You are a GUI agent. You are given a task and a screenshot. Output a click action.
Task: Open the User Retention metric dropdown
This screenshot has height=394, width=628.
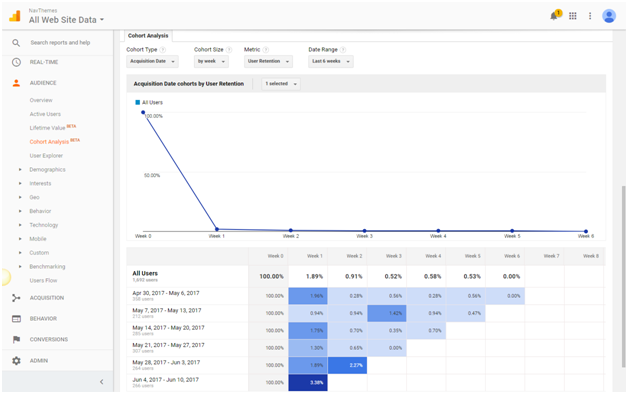[268, 61]
